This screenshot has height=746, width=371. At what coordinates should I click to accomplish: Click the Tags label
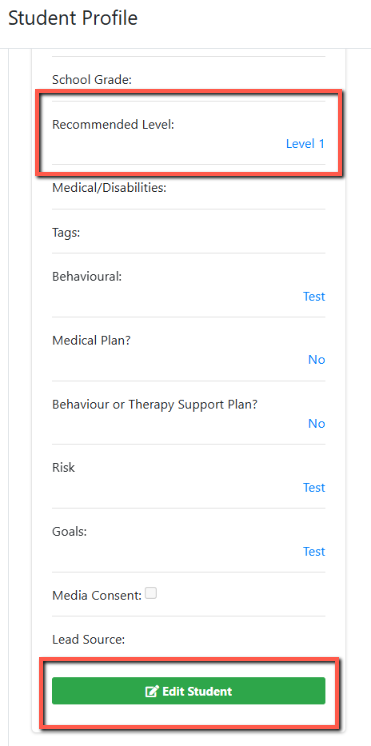click(x=66, y=233)
